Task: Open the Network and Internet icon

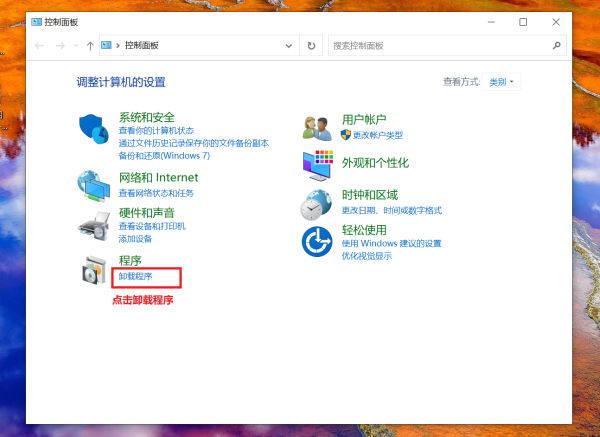Action: click(94, 185)
